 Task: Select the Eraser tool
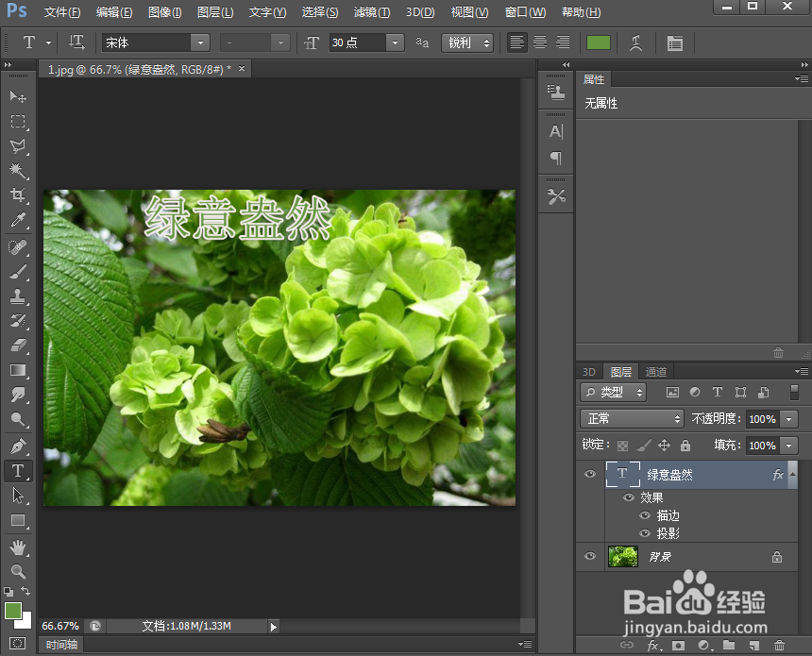pos(18,345)
